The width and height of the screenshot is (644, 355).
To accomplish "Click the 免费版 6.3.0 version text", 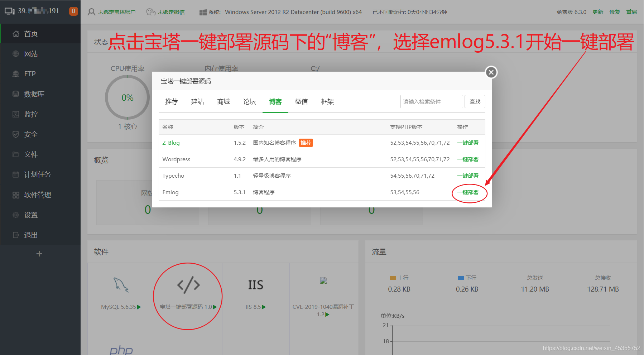I will tap(571, 12).
